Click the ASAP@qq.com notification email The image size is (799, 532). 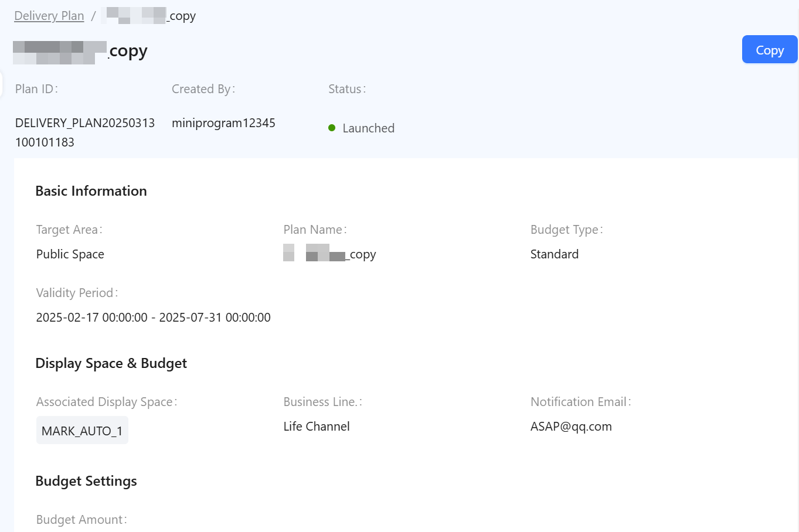570,427
